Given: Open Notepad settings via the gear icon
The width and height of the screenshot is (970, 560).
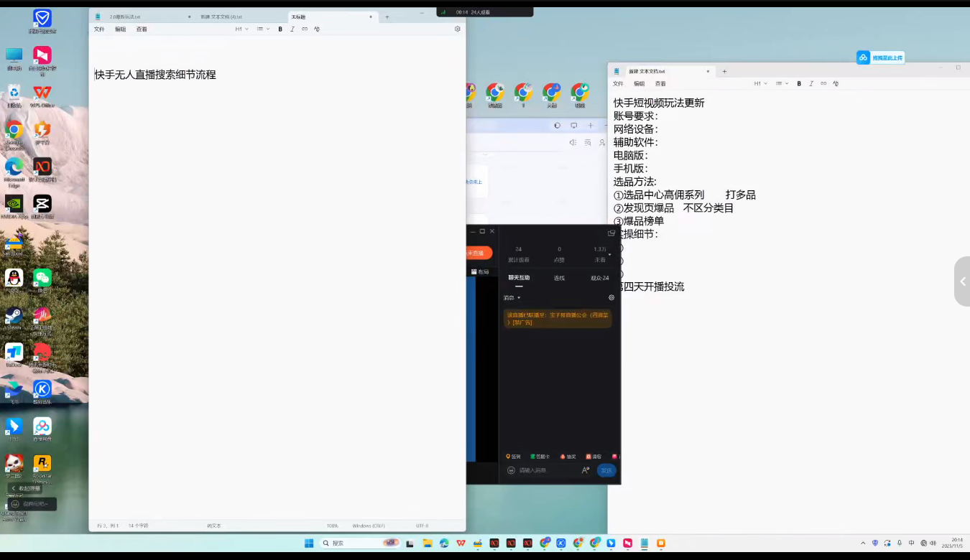Looking at the screenshot, I should tap(457, 29).
